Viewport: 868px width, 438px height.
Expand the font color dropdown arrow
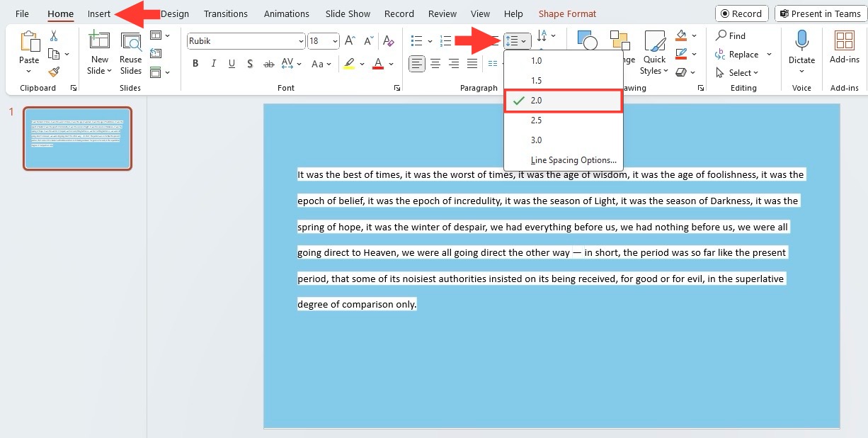point(392,64)
